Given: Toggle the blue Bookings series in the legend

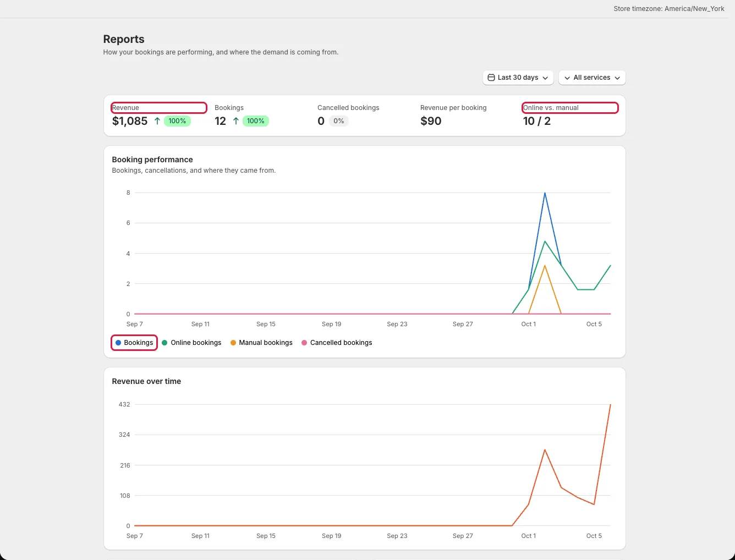Looking at the screenshot, I should click(134, 343).
